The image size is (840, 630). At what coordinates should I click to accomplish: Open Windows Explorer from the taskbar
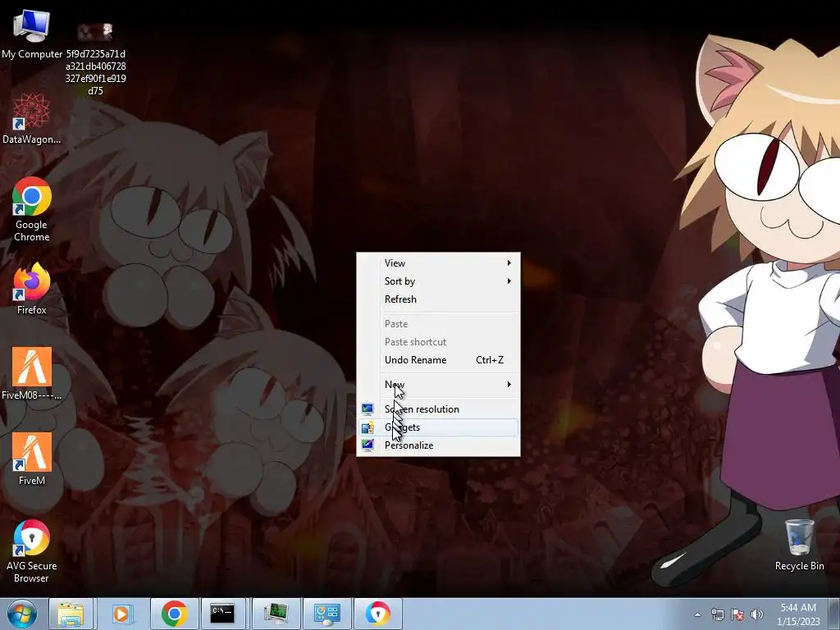click(x=71, y=614)
